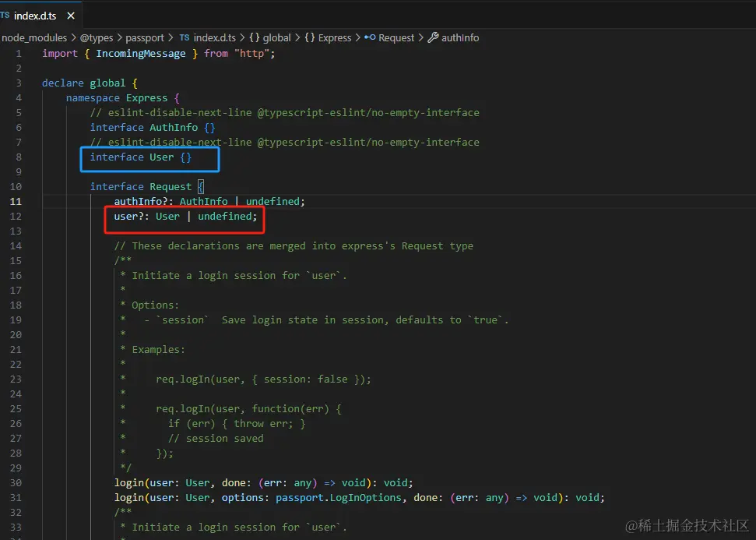Image resolution: width=756 pixels, height=540 pixels.
Task: Click the Examples: comment on line 21
Action: click(x=158, y=350)
